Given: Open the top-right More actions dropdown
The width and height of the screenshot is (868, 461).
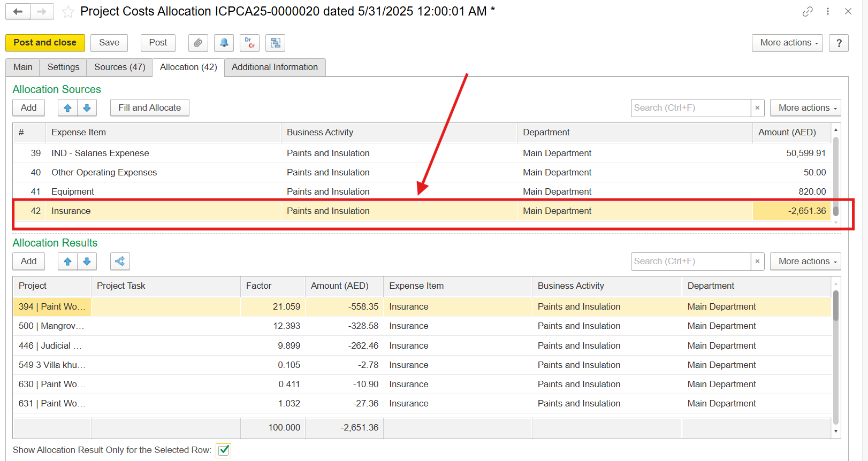Looking at the screenshot, I should point(787,43).
